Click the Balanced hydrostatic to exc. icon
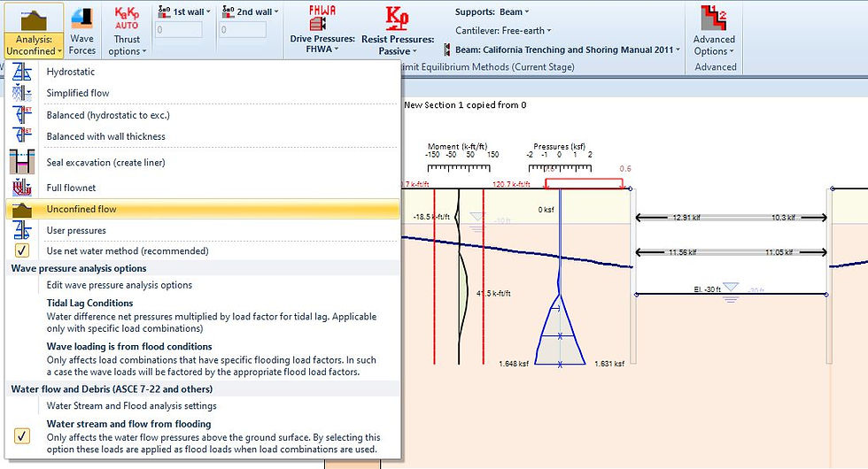 [x=22, y=115]
